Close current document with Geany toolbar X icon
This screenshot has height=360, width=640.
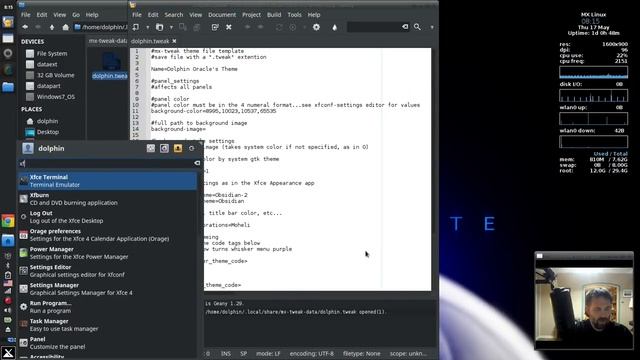pyautogui.click(x=229, y=27)
